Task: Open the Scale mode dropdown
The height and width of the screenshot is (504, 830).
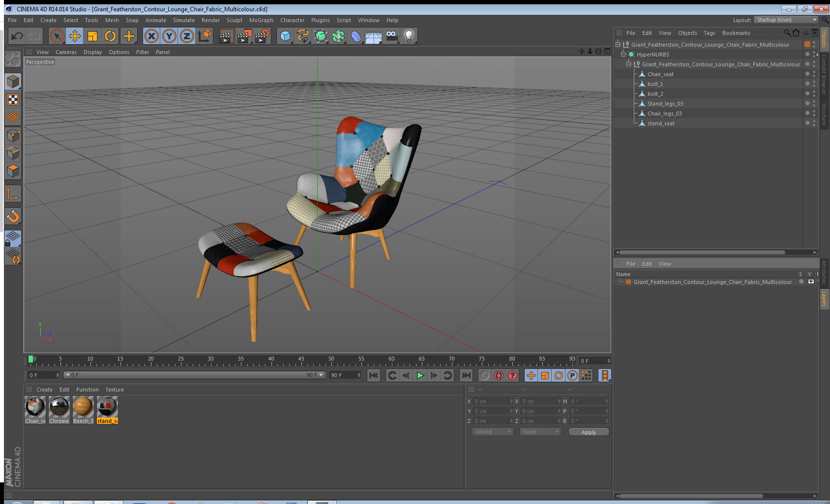Action: [540, 432]
